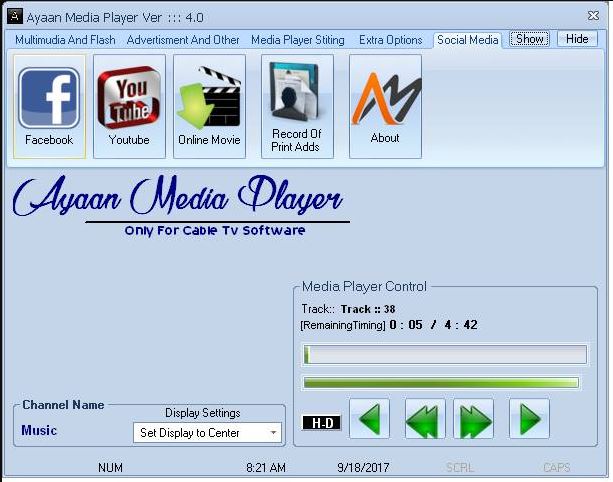
Task: Click the CAPS status indicator
Action: (557, 468)
